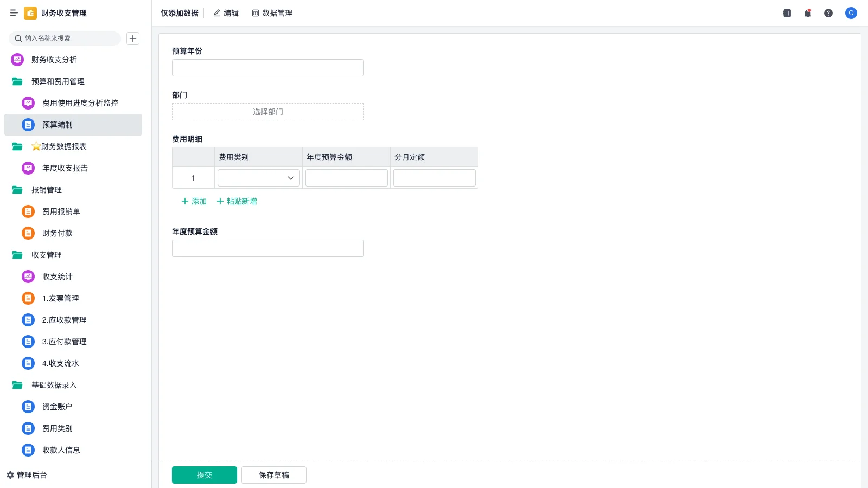
Task: Open the dark panel icon in top bar
Action: 787,13
